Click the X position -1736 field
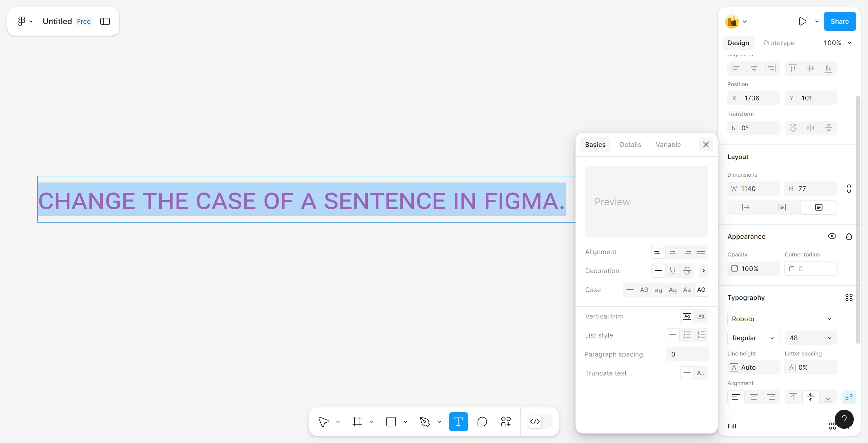This screenshot has height=443, width=868. click(753, 98)
